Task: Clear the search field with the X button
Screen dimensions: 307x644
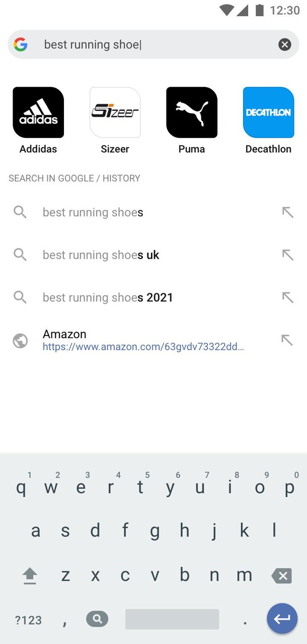Action: click(284, 44)
